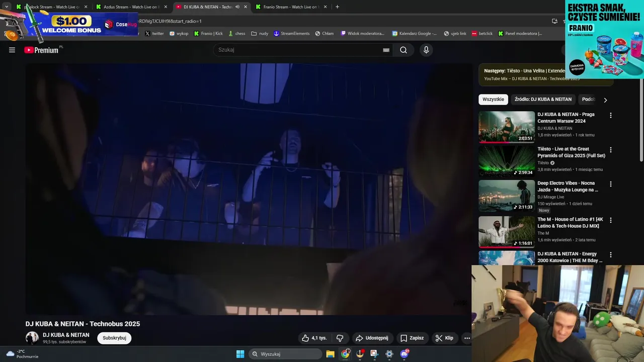Viewport: 644px width, 362px height.
Task: Open Praga Centrum Warsaw 2024 thumbnail
Action: coord(507,127)
